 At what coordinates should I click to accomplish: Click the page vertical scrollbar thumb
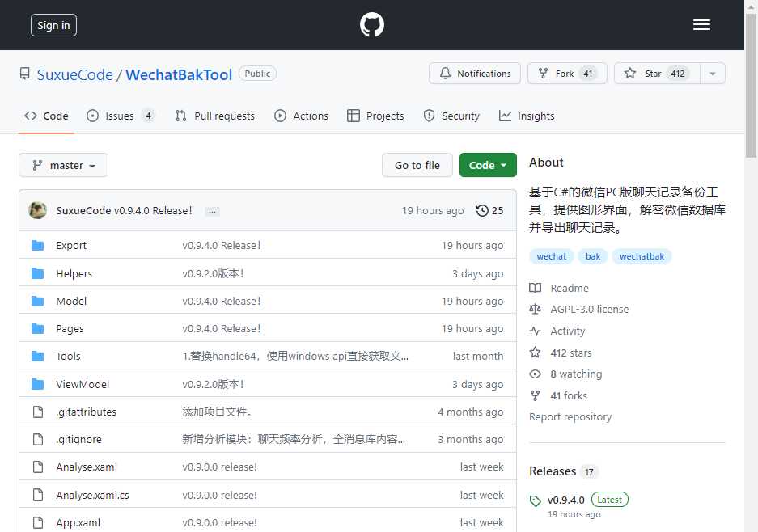pos(751,86)
